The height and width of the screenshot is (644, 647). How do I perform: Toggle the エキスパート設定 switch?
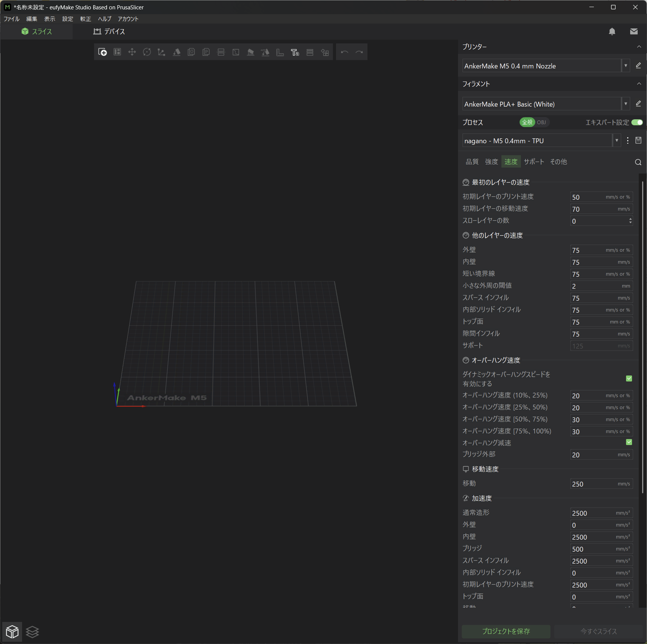(x=637, y=122)
